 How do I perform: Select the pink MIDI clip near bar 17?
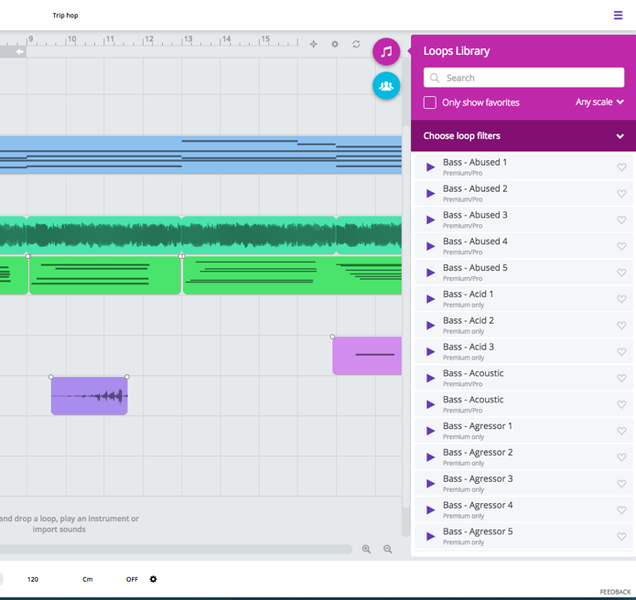367,355
